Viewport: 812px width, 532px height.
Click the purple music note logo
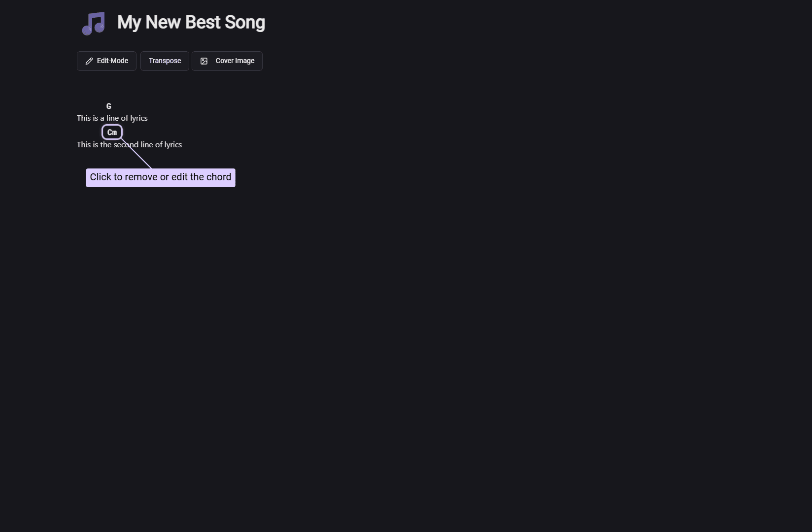(94, 23)
